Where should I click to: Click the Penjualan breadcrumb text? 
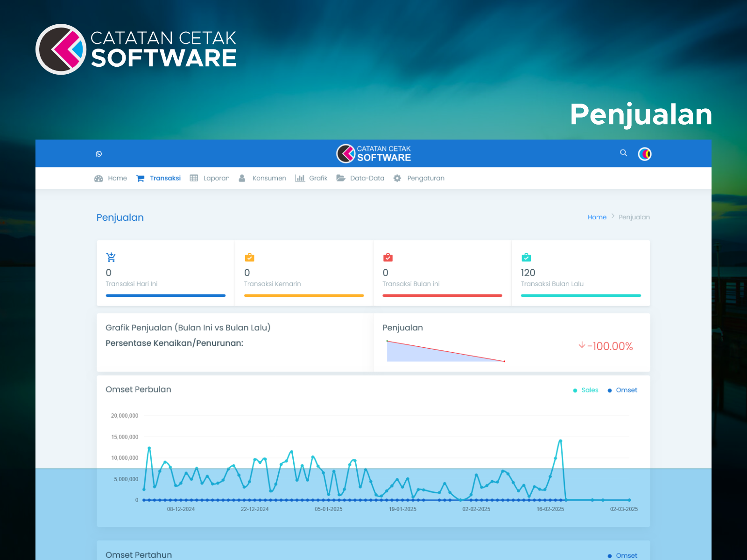(634, 217)
